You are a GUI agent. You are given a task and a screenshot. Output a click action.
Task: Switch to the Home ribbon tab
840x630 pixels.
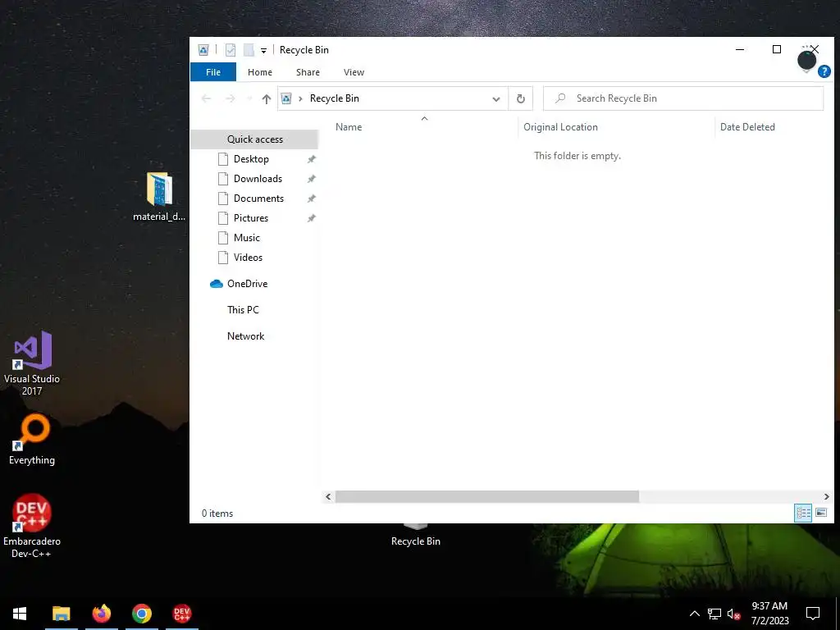(x=260, y=72)
